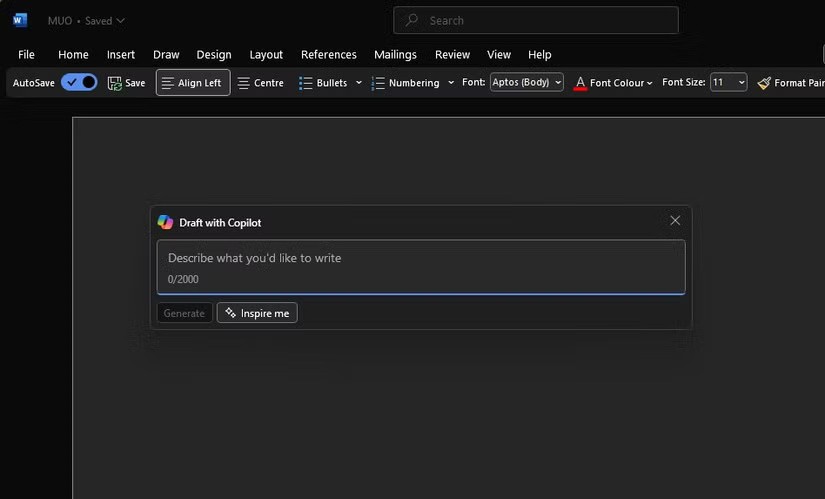Click the Copilot logo in draft dialog
825x499 pixels.
[165, 222]
